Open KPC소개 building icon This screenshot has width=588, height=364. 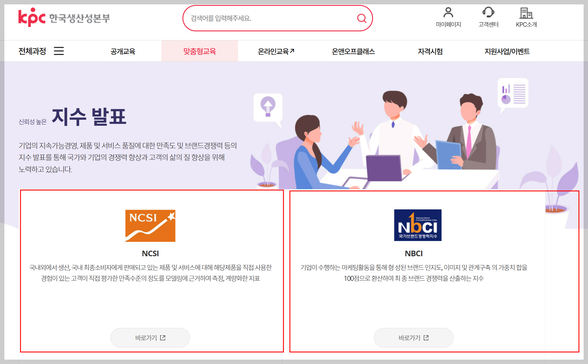(x=526, y=13)
